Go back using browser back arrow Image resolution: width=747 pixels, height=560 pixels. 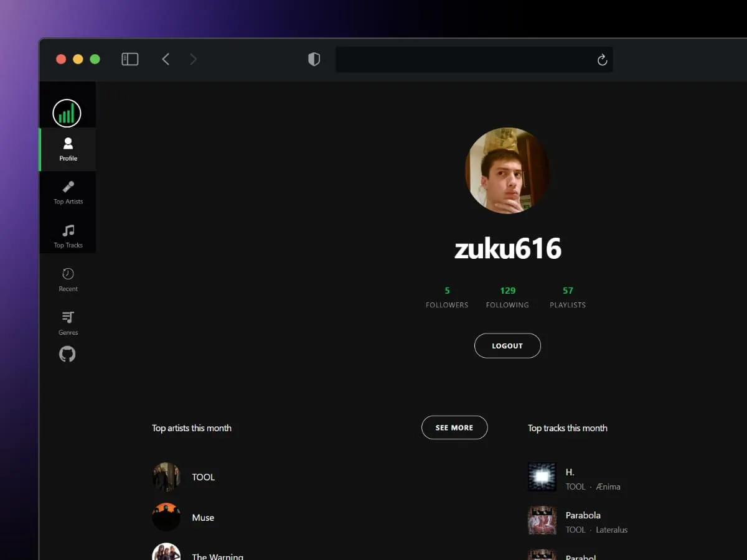coord(166,59)
